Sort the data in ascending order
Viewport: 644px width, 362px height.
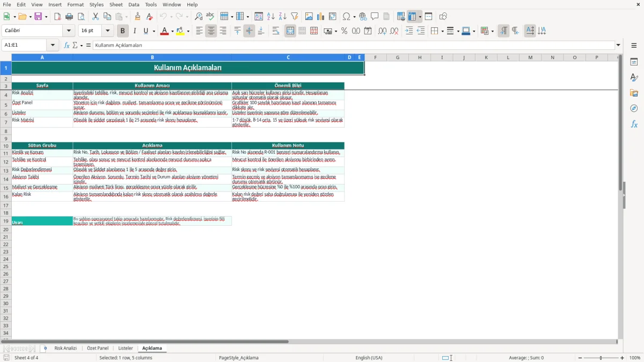(271, 17)
